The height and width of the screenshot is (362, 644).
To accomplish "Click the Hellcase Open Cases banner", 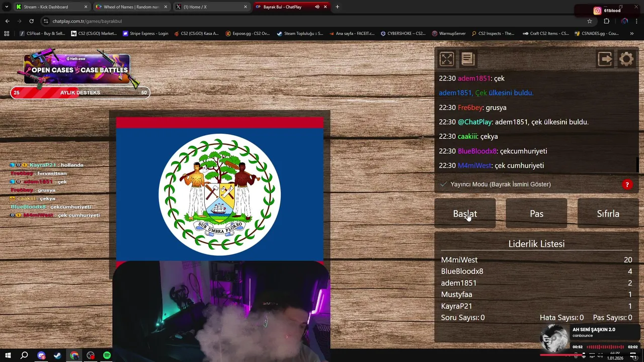I will click(77, 70).
